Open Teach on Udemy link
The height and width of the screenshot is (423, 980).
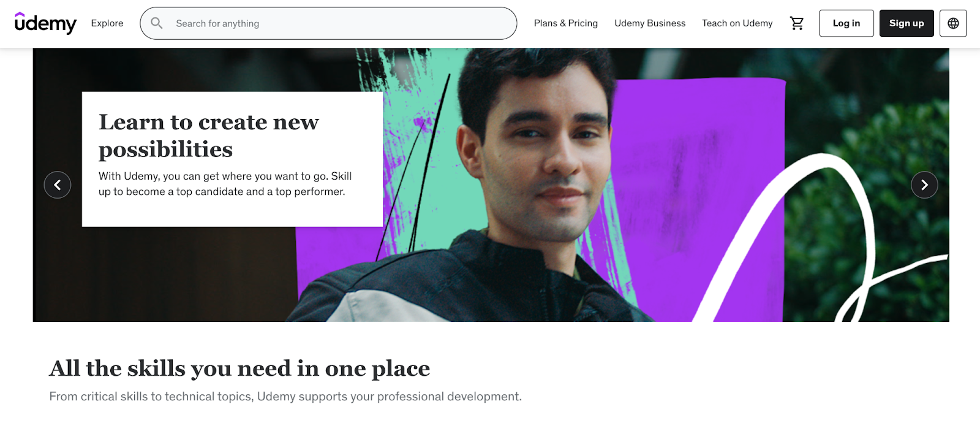(x=737, y=23)
